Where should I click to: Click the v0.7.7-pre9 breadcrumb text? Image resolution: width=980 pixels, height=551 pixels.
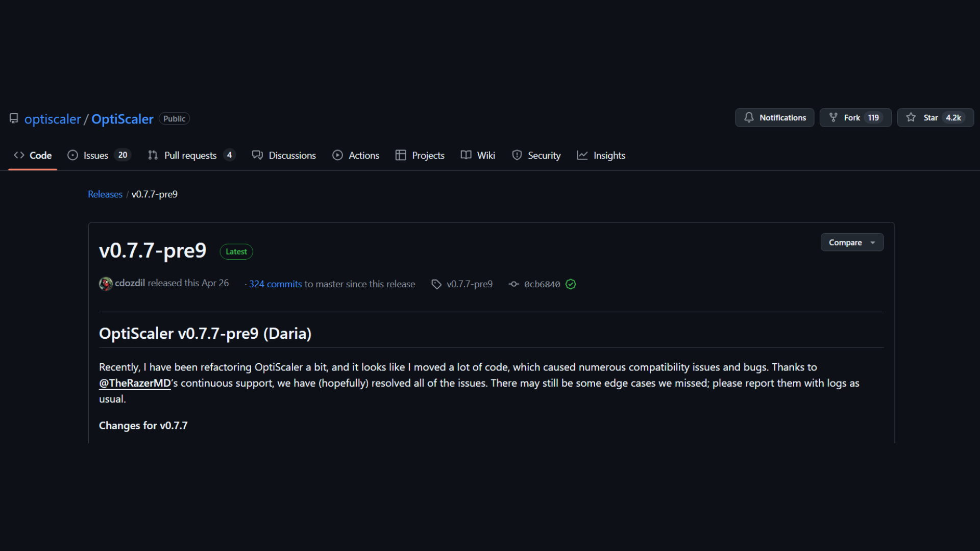point(155,194)
